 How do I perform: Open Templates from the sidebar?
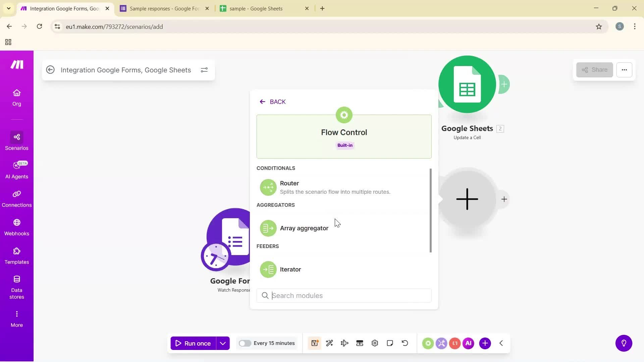[x=16, y=255]
